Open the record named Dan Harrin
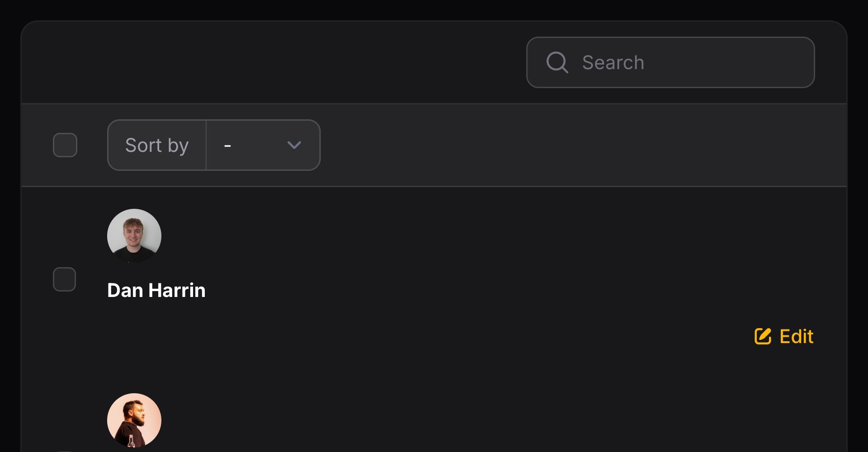The height and width of the screenshot is (452, 868). click(x=156, y=290)
